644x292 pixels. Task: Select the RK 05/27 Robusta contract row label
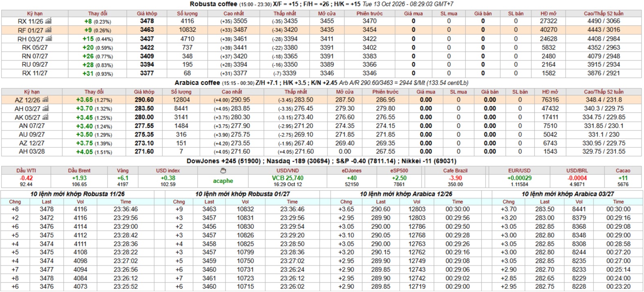(x=35, y=47)
